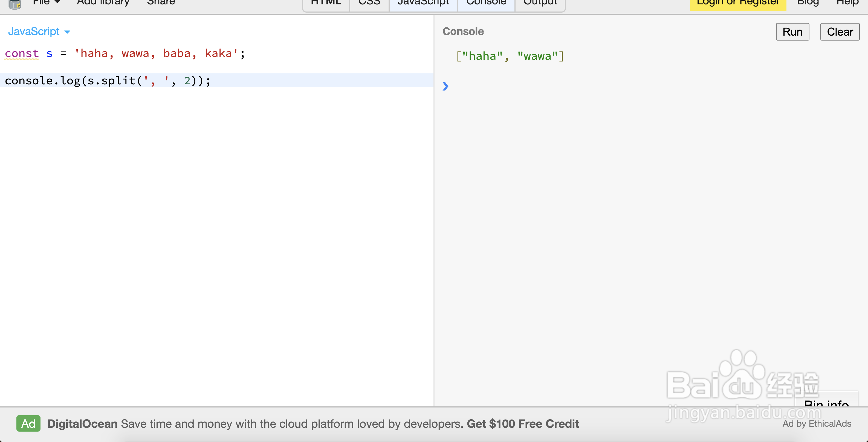Open the File menu dropdown
This screenshot has height=442, width=868.
click(x=47, y=3)
